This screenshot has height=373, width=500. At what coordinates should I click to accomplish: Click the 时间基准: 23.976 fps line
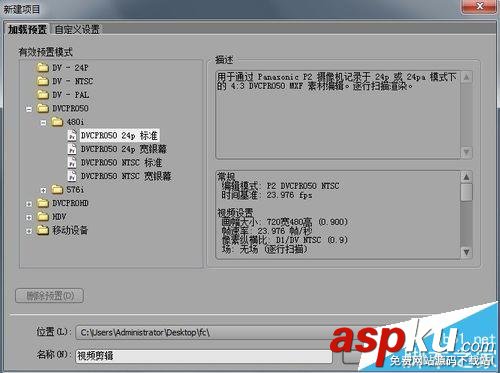267,195
